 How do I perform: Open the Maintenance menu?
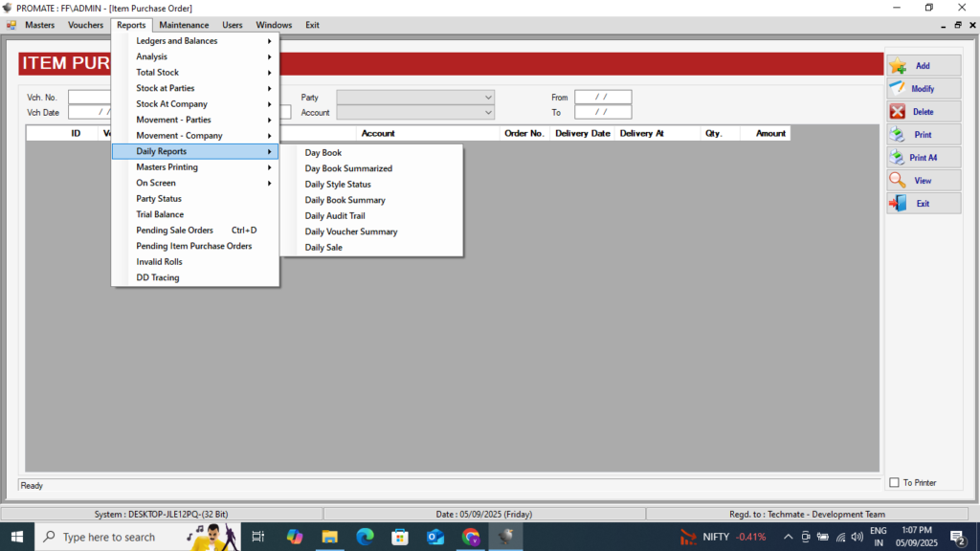[x=184, y=25]
